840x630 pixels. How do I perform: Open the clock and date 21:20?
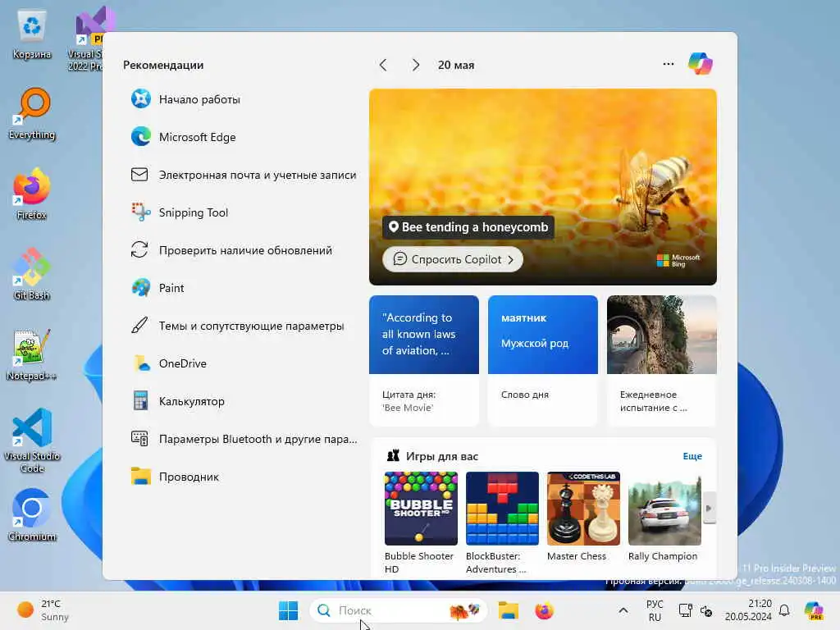click(x=748, y=610)
